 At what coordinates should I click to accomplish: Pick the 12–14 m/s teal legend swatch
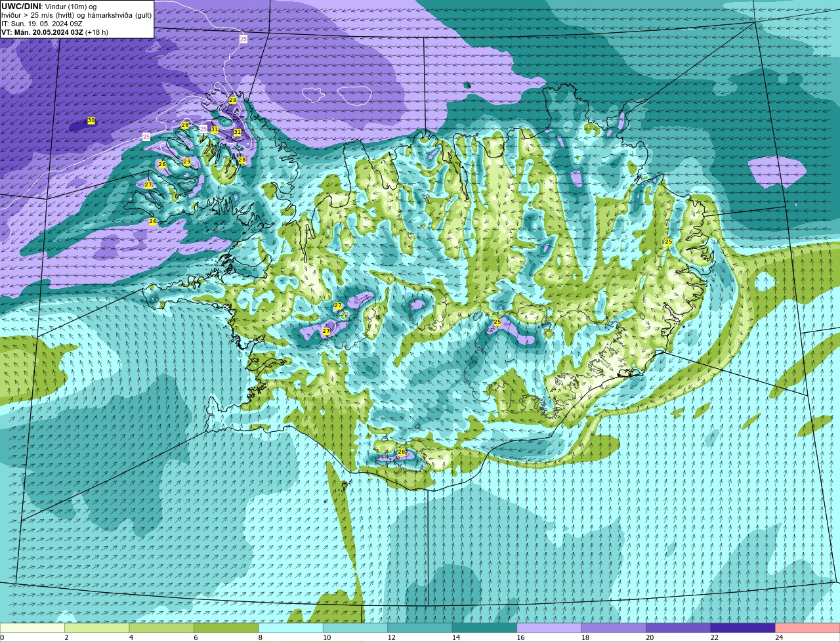click(420, 628)
